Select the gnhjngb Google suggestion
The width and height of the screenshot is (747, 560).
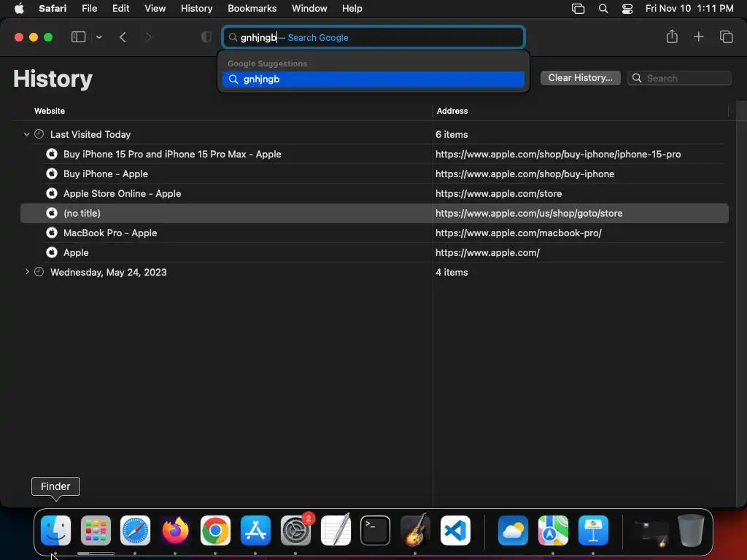pyautogui.click(x=373, y=79)
